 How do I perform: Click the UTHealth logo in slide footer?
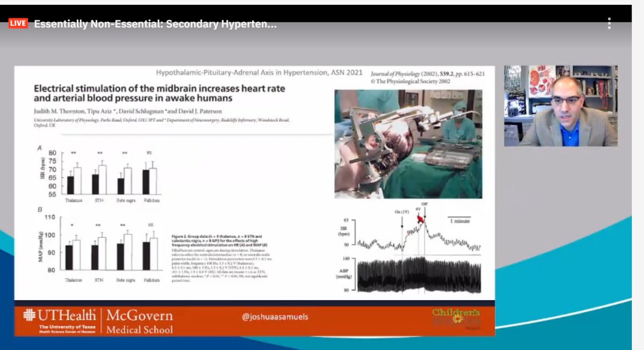point(60,320)
